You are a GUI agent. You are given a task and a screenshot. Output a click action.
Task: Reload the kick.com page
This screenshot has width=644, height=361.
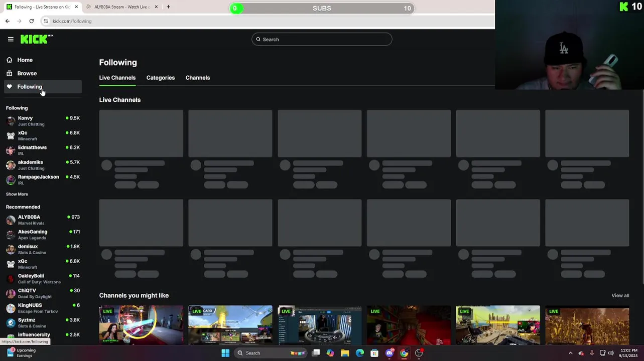click(32, 21)
